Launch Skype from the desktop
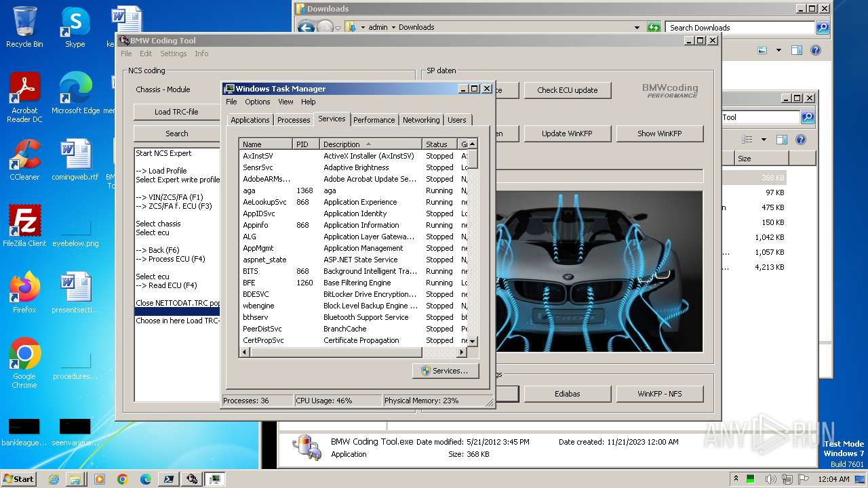 click(x=75, y=27)
